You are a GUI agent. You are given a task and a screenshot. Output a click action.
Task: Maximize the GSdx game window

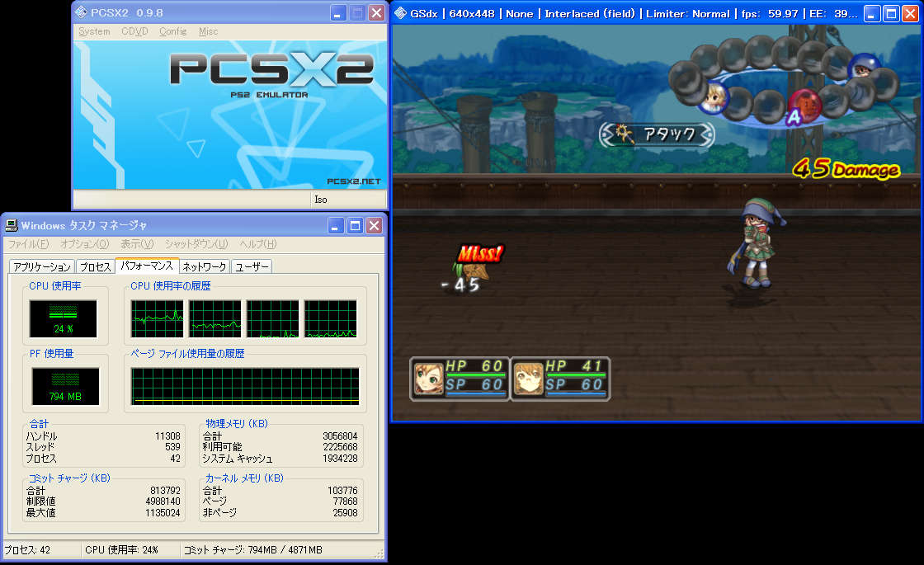click(x=891, y=13)
